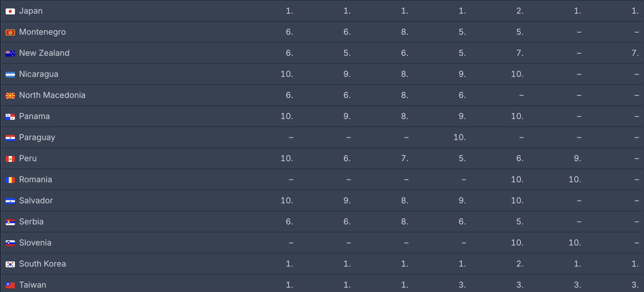Select the Panama flag icon
The height and width of the screenshot is (292, 644).
click(x=10, y=117)
